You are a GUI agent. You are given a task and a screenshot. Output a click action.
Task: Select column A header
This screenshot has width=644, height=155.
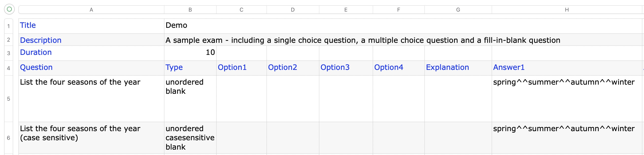[91, 10]
